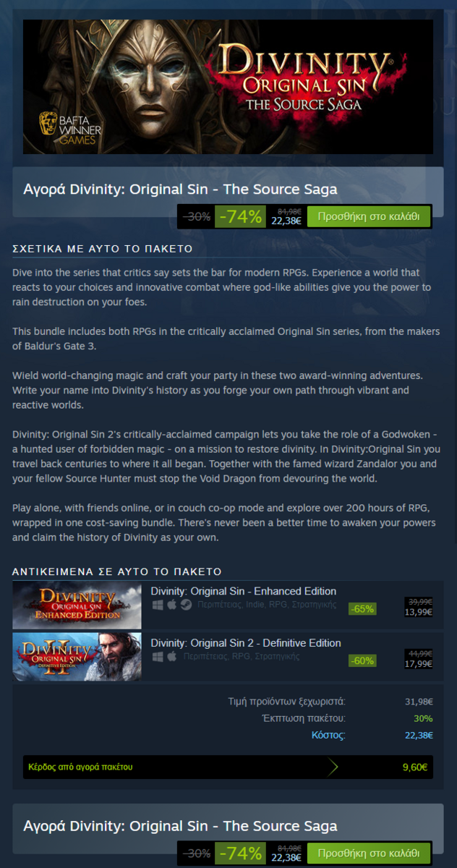Image resolution: width=457 pixels, height=868 pixels.
Task: Click the Enhanced Edition game thumbnail
Action: point(77,605)
